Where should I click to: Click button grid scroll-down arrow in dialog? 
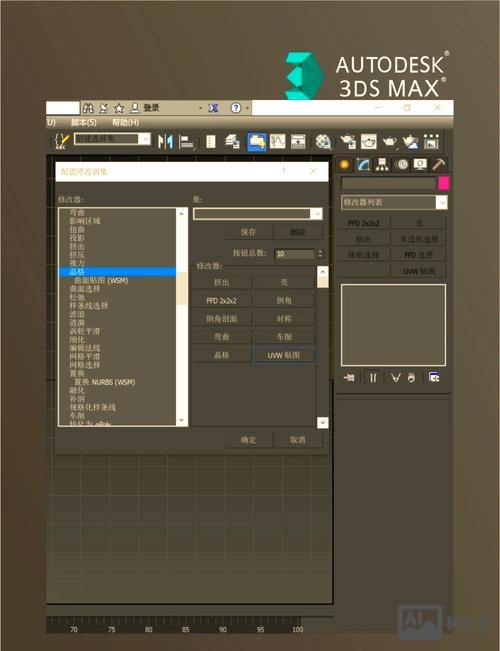pyautogui.click(x=322, y=423)
